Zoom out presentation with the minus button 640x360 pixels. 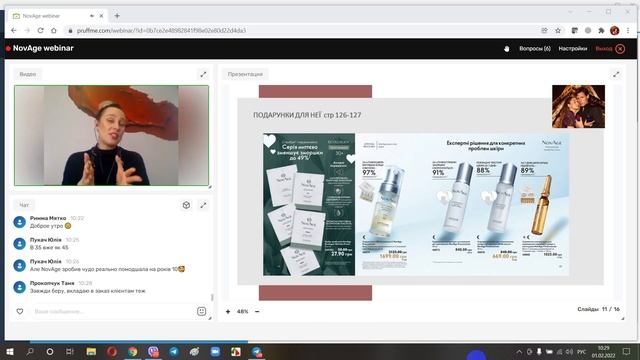click(x=257, y=311)
